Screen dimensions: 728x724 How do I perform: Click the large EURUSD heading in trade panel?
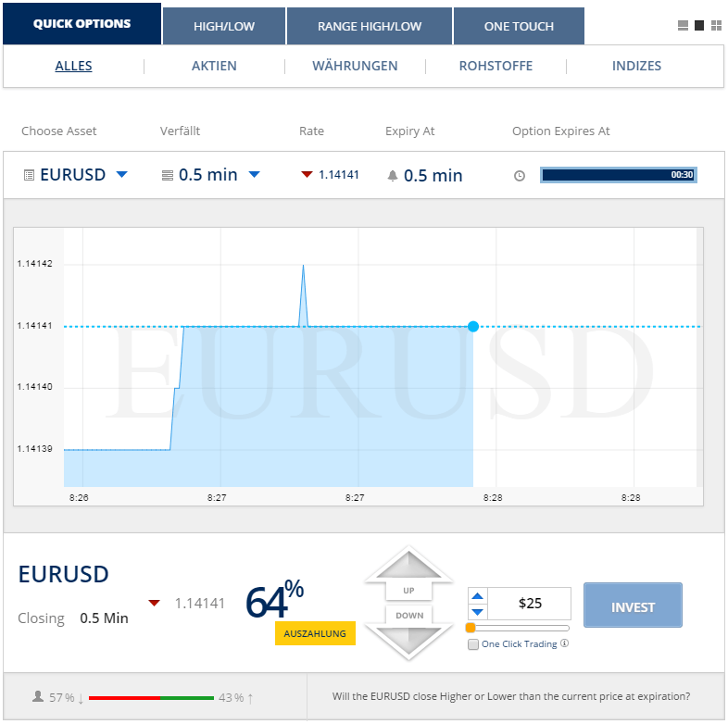coord(64,575)
